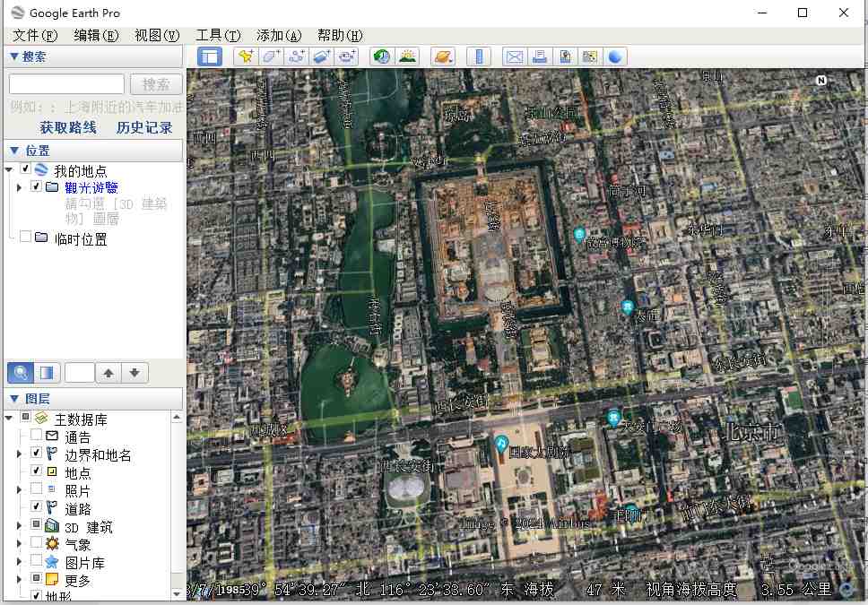Start the Record Tour tool
The width and height of the screenshot is (868, 605).
346,56
